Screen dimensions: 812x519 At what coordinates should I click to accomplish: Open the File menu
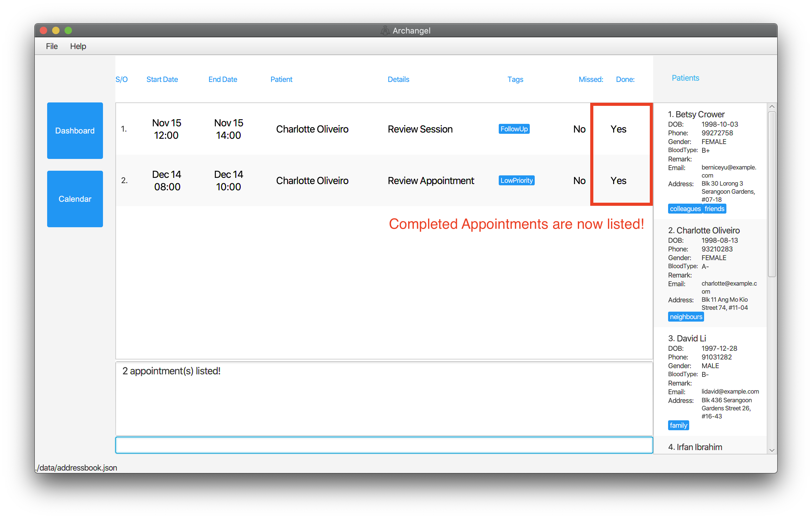point(51,46)
